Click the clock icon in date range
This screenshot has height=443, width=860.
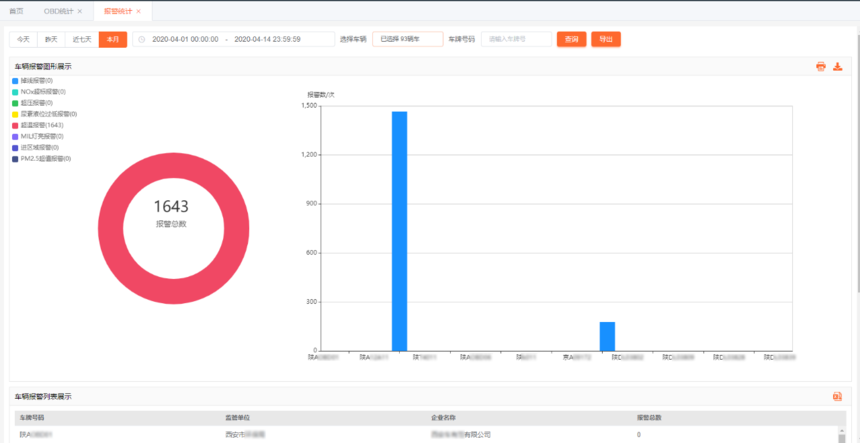pos(142,39)
